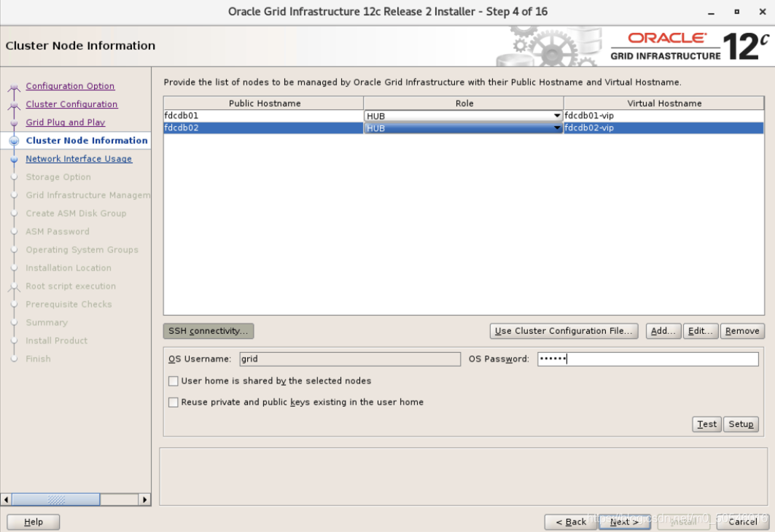Open Role dropdown for fdcdb02

click(463, 128)
